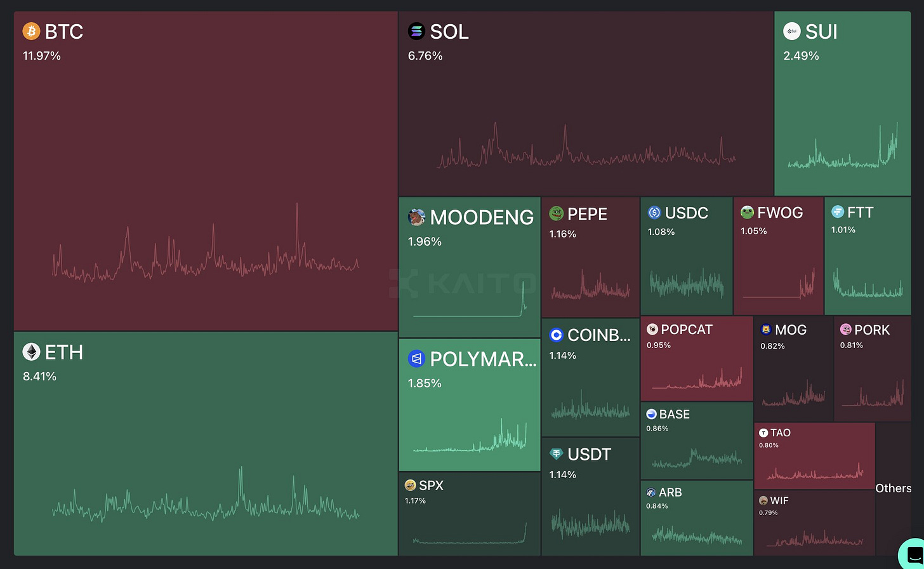Click the SPX 1.17% value

click(x=415, y=501)
